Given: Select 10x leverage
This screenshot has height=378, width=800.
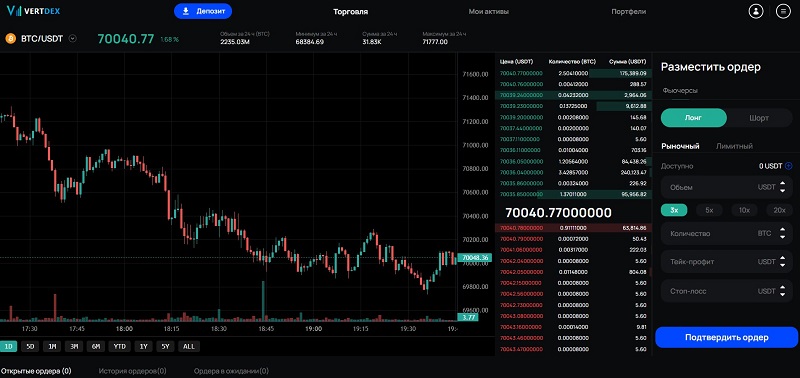Looking at the screenshot, I should [744, 210].
